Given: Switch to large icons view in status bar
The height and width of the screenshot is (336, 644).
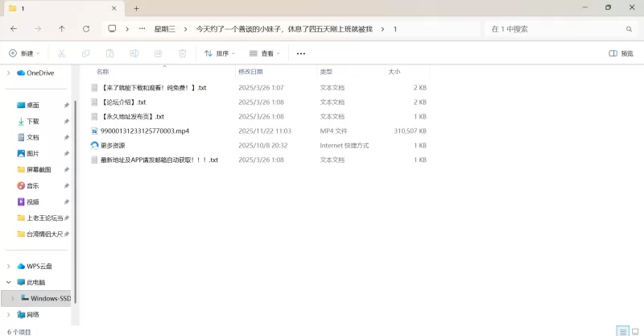Looking at the screenshot, I should pyautogui.click(x=634, y=330).
